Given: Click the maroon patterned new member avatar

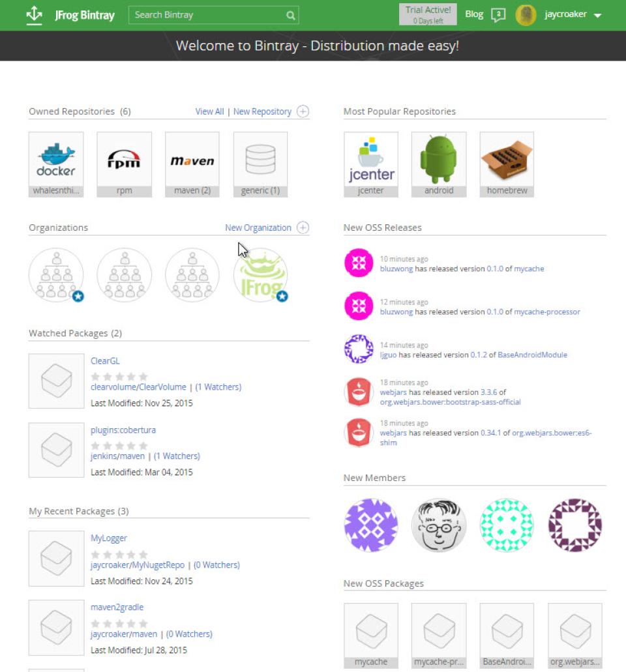Looking at the screenshot, I should [x=575, y=525].
